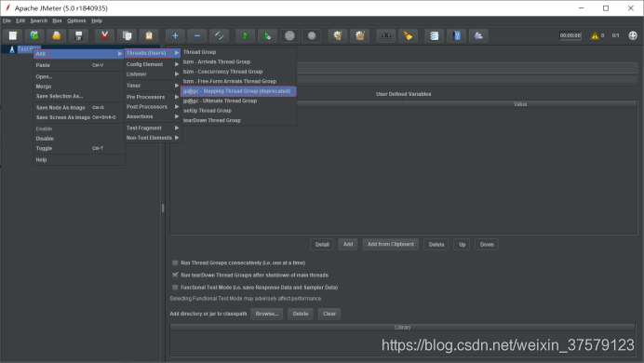This screenshot has width=644, height=363.
Task: Open the File menu
Action: tap(7, 20)
